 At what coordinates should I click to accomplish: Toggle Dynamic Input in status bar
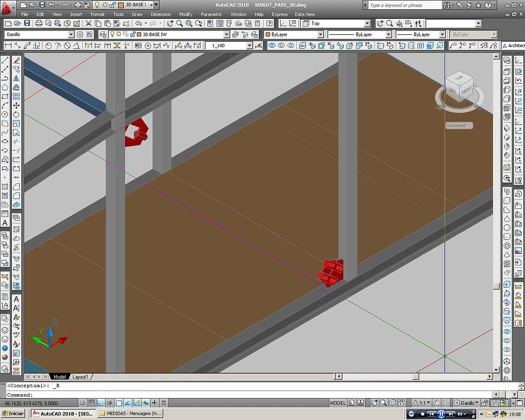tap(146, 403)
